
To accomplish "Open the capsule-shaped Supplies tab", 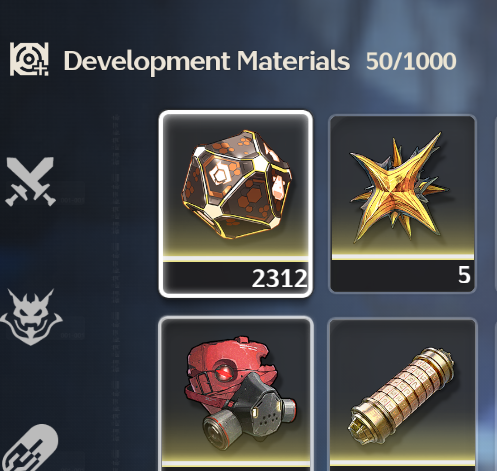I will click(x=32, y=448).
